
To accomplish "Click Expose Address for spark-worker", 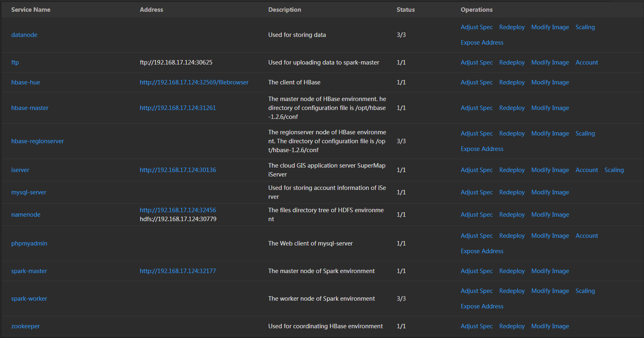I will (482, 306).
